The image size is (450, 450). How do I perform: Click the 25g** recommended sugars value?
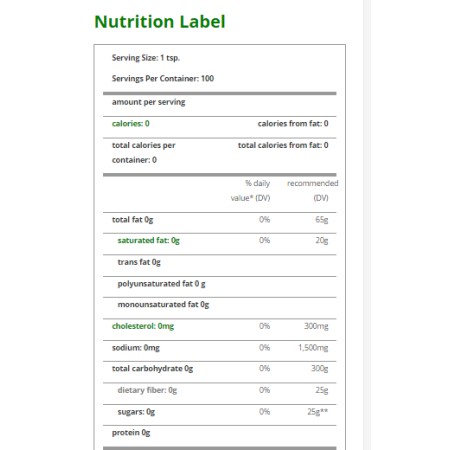click(318, 412)
